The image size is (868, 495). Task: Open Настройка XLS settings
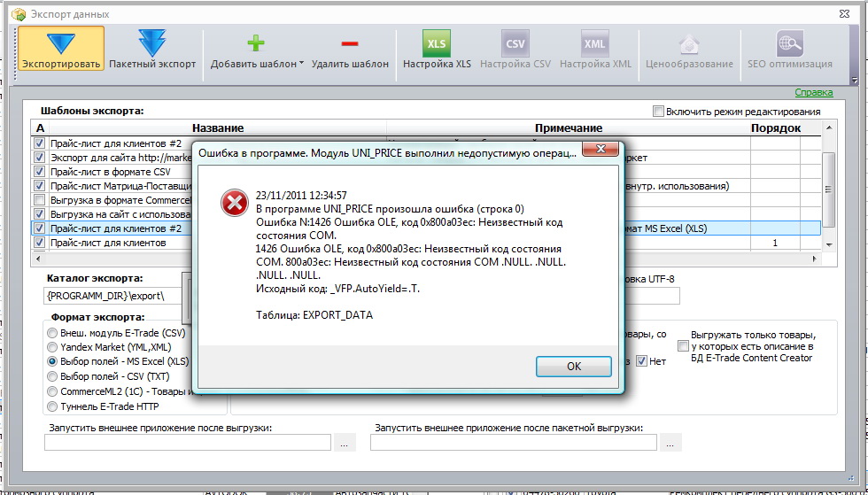point(437,48)
